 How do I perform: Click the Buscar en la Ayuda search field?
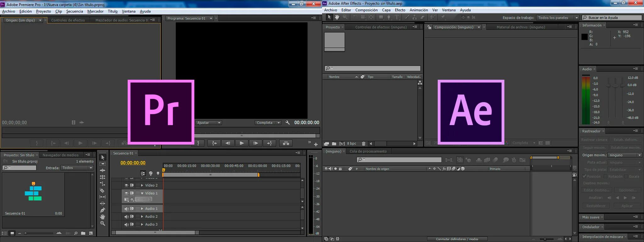[x=612, y=18]
